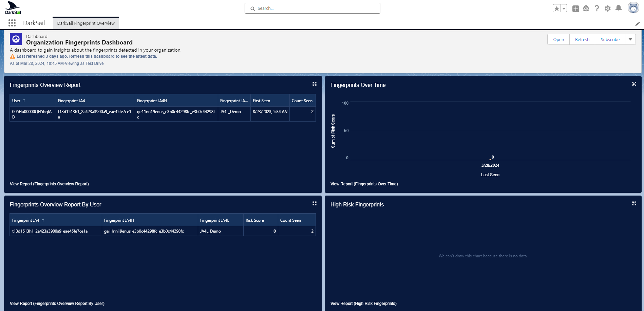The width and height of the screenshot is (644, 311).
Task: Open the user profile avatar
Action: click(x=633, y=7)
